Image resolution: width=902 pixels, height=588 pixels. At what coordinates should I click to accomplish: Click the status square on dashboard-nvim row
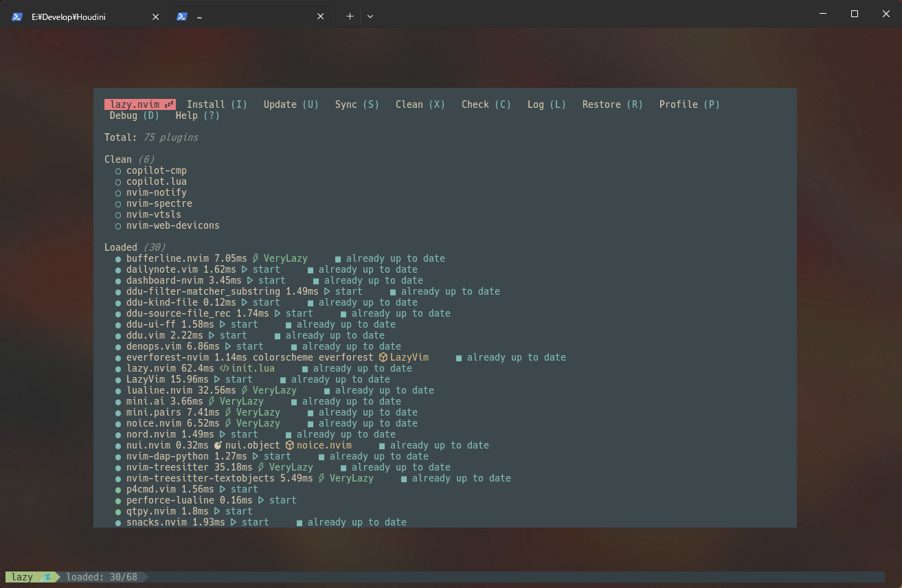[316, 280]
